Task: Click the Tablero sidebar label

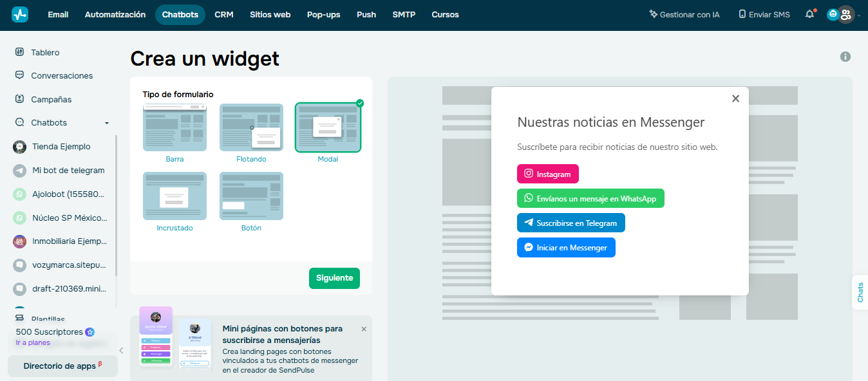Action: click(x=45, y=52)
